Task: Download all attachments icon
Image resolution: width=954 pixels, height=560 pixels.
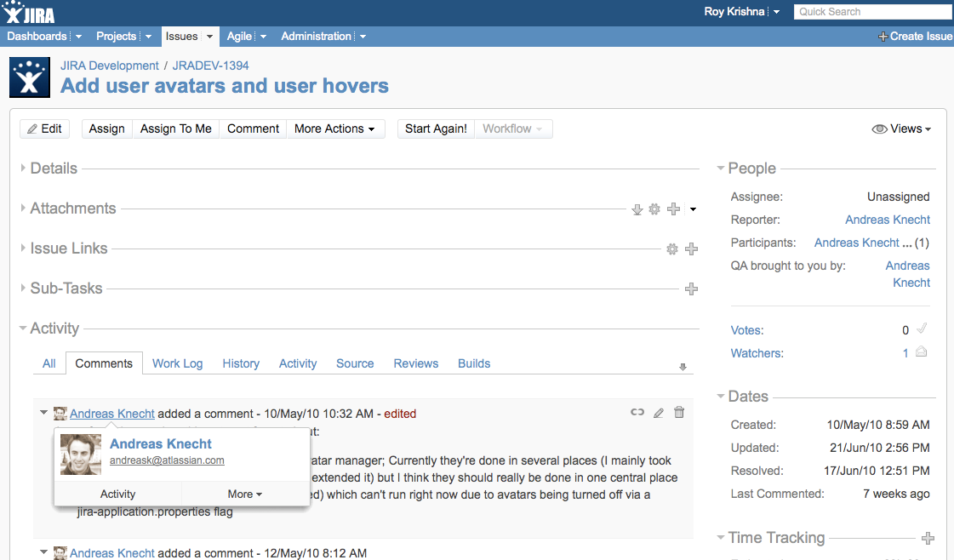Action: tap(637, 209)
